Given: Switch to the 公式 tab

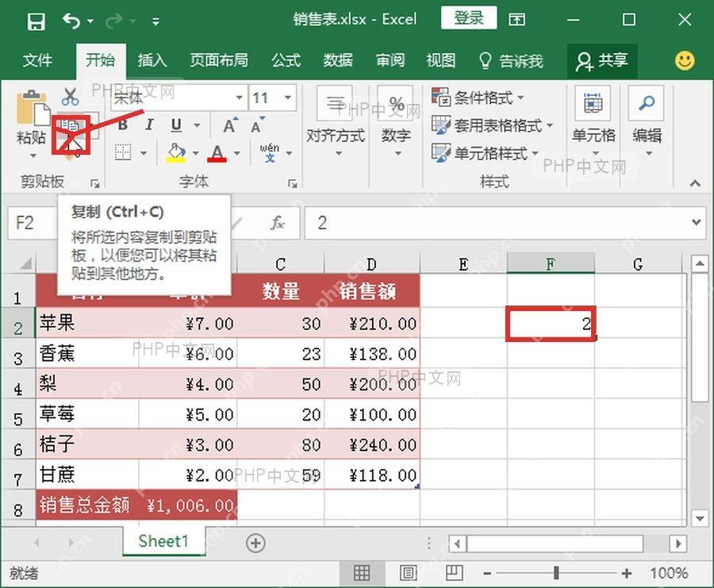Looking at the screenshot, I should (286, 60).
